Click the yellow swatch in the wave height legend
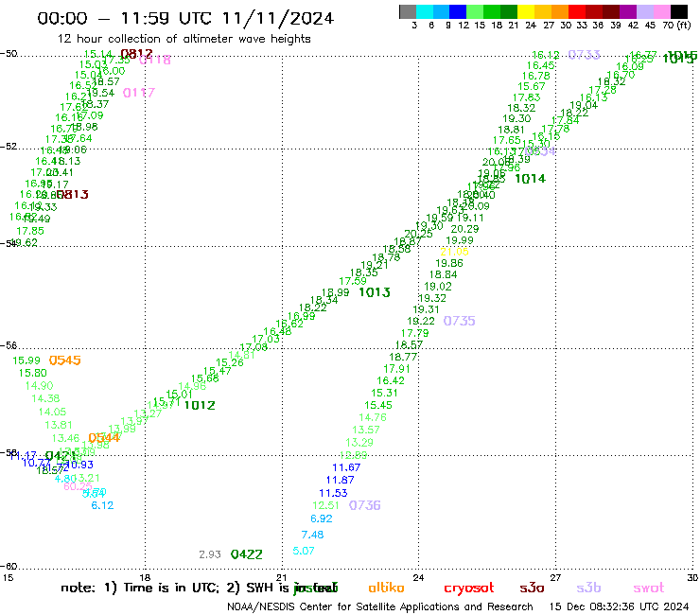 click(527, 11)
